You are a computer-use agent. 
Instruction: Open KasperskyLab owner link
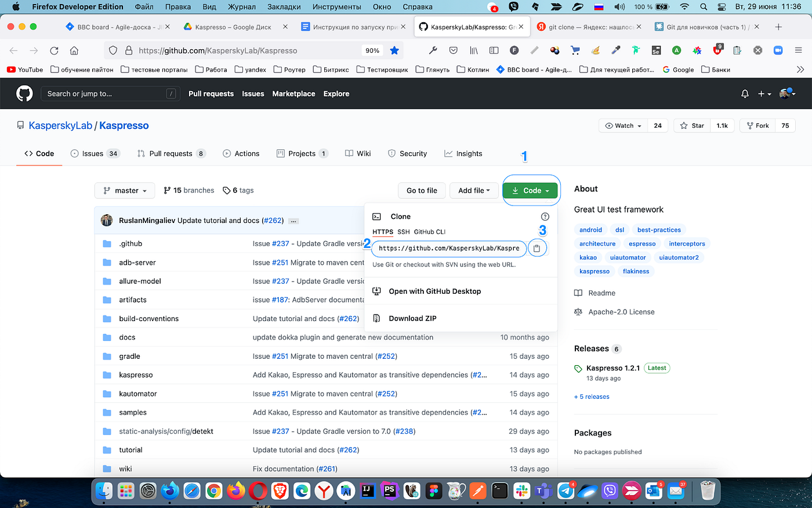coord(60,125)
